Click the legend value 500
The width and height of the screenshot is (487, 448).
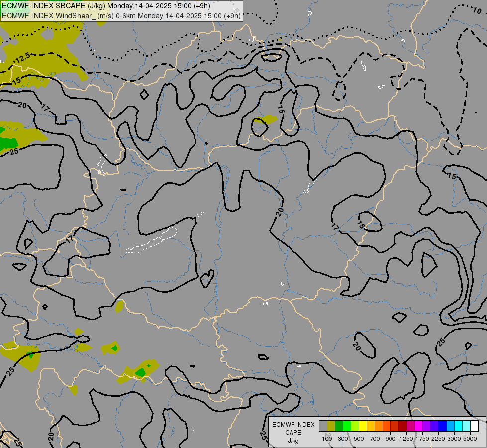click(x=359, y=439)
